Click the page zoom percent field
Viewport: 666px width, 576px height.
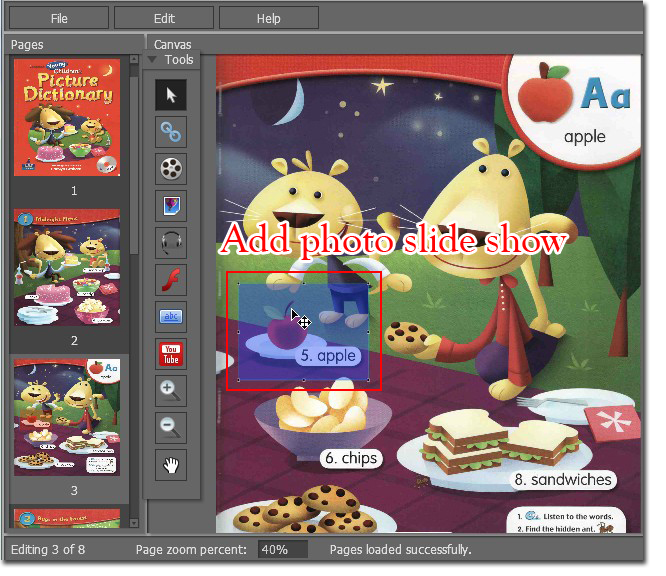pyautogui.click(x=282, y=550)
